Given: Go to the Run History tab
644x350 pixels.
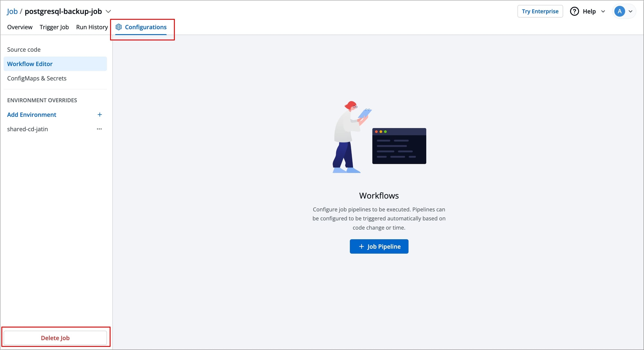Looking at the screenshot, I should tap(92, 27).
